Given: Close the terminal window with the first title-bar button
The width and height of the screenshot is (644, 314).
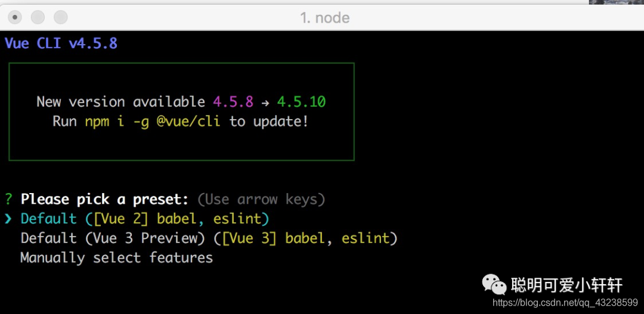Looking at the screenshot, I should [x=15, y=17].
